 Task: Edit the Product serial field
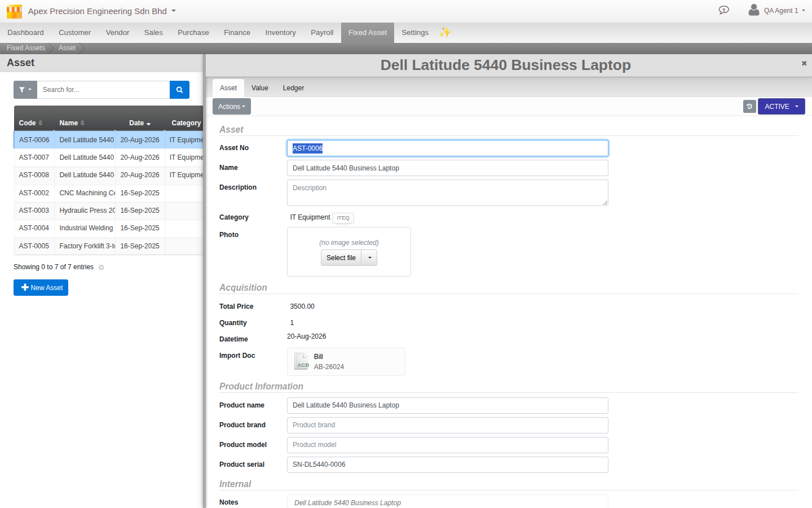[x=448, y=465]
